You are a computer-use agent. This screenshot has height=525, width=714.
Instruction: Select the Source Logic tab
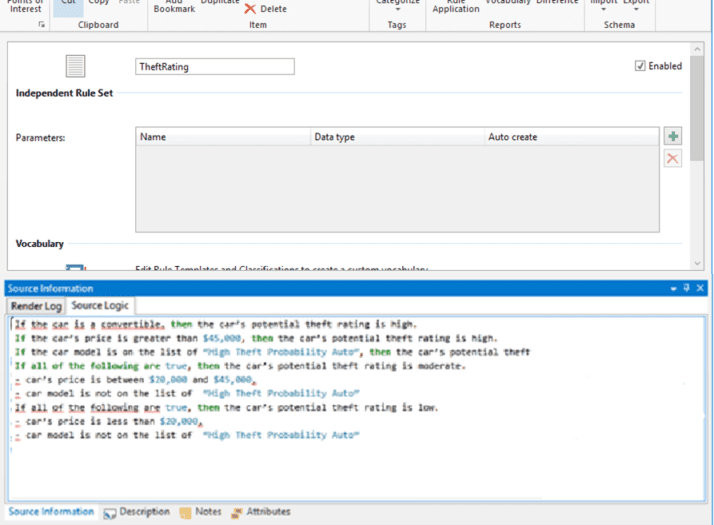coord(99,305)
